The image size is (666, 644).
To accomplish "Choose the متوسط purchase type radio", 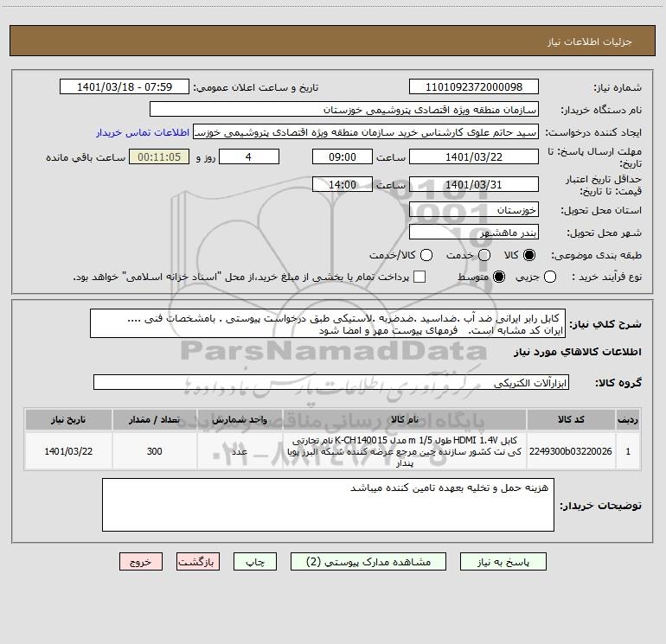I will point(499,277).
